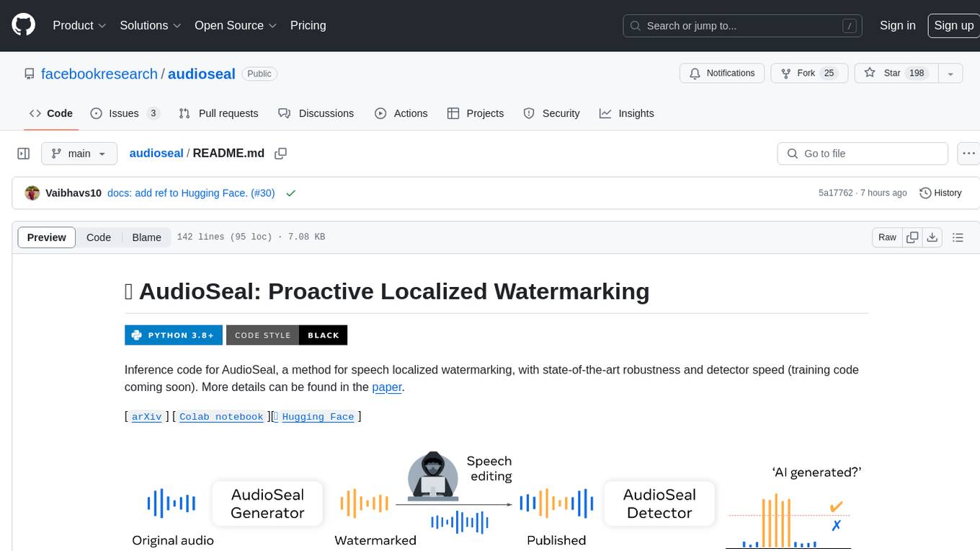Screen dimensions: 980x551
Task: Open the commit docs: add ref to Hugging Face
Action: coord(177,193)
